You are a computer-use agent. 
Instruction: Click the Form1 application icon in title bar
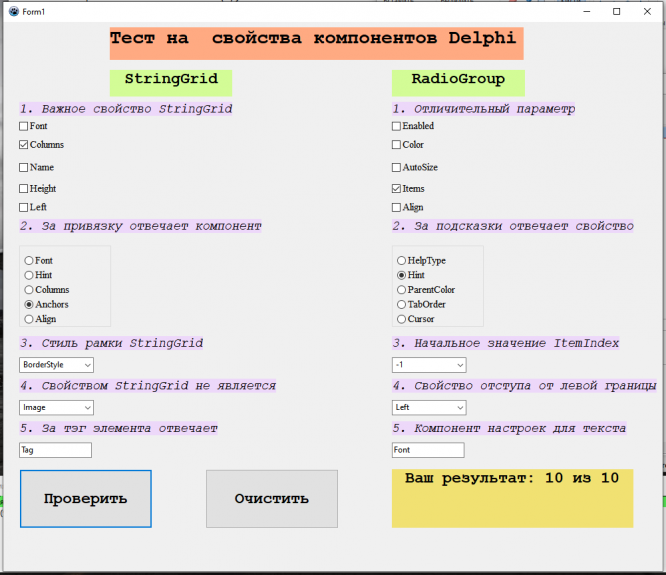click(14, 11)
